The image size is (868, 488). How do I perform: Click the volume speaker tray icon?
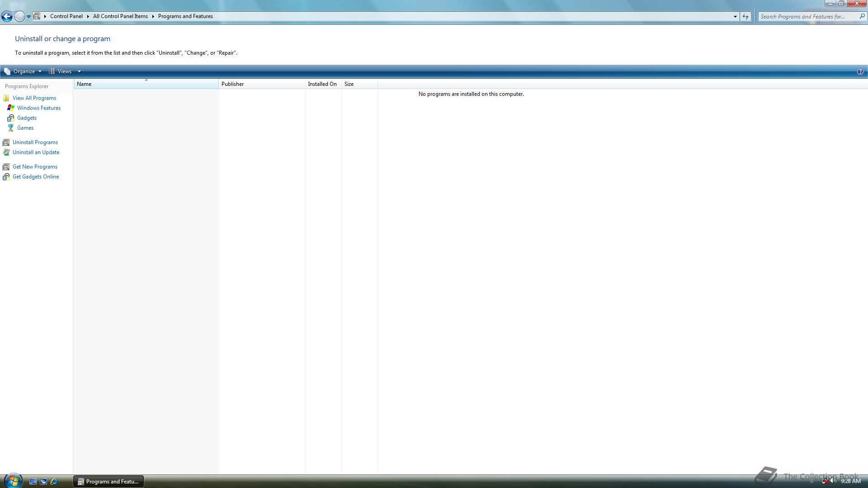[x=833, y=481]
